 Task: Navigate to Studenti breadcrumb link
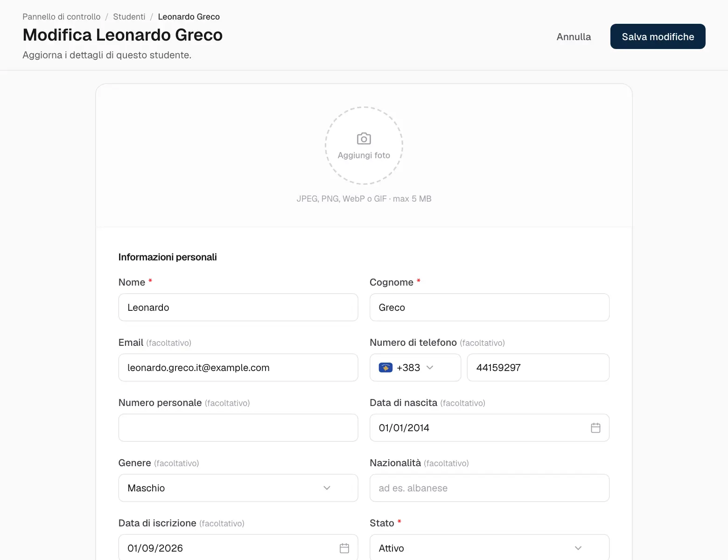tap(129, 17)
